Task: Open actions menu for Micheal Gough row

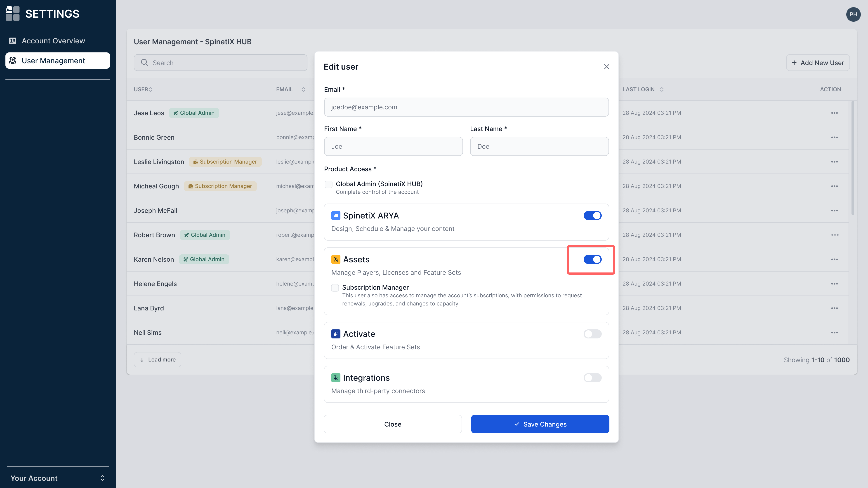Action: (x=834, y=186)
